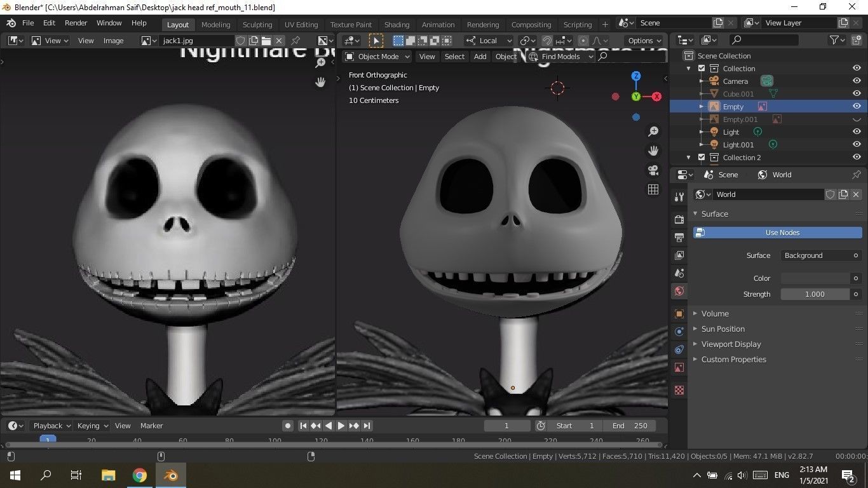This screenshot has width=868, height=488.
Task: Create new image copy next to jack1.jpg
Action: 254,41
